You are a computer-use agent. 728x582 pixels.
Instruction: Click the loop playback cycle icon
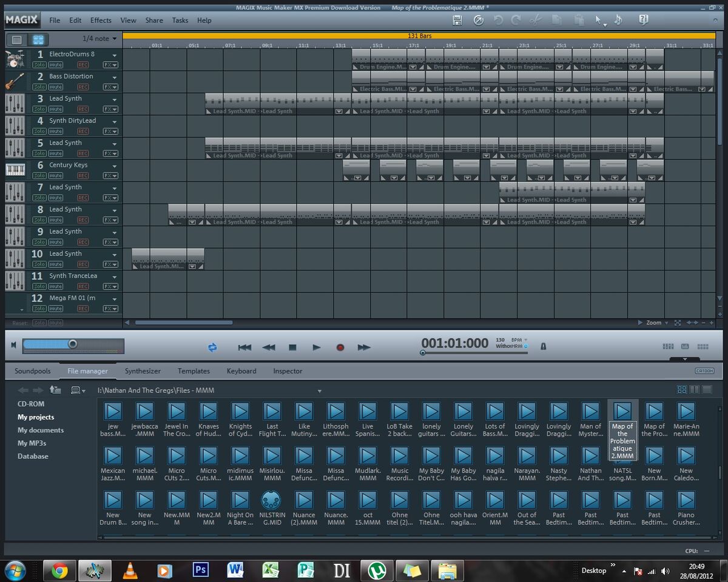(212, 347)
